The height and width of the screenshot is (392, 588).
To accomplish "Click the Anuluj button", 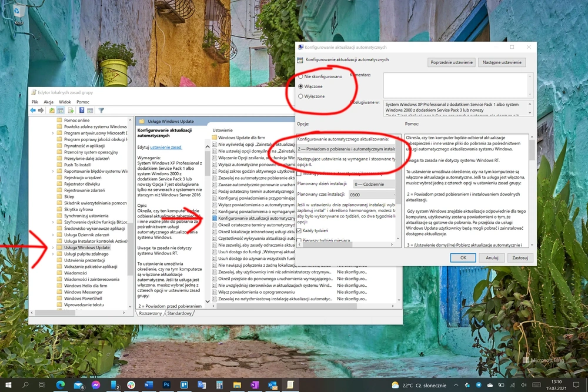I will pyautogui.click(x=492, y=257).
